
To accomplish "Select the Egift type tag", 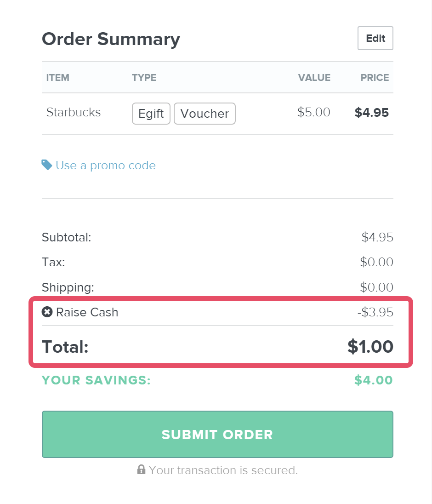I will tap(151, 114).
